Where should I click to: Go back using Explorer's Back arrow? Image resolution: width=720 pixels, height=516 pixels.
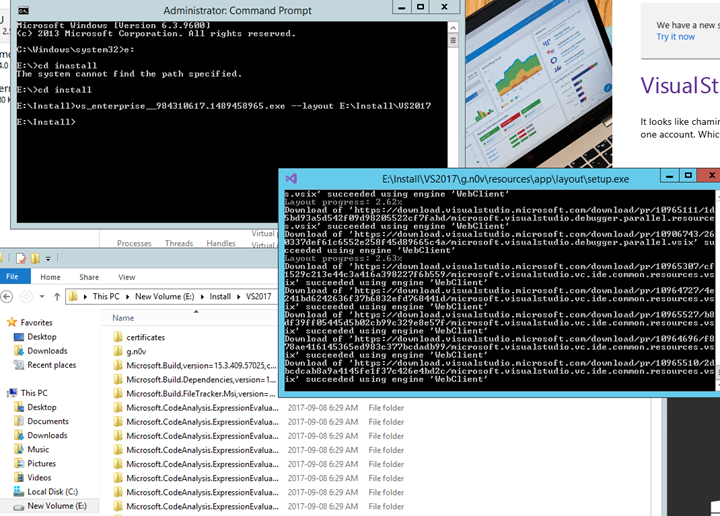pyautogui.click(x=6, y=297)
